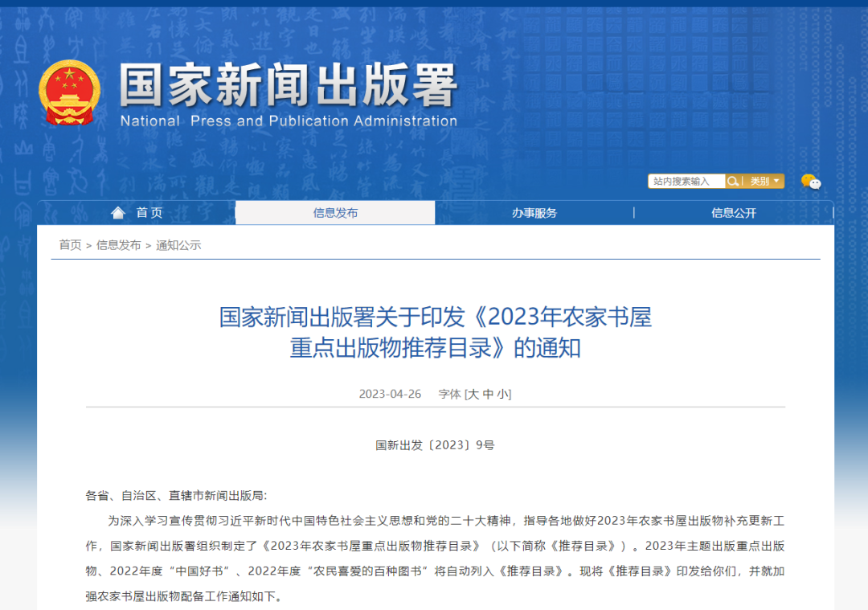Go to 首页 in the breadcrumb

70,244
